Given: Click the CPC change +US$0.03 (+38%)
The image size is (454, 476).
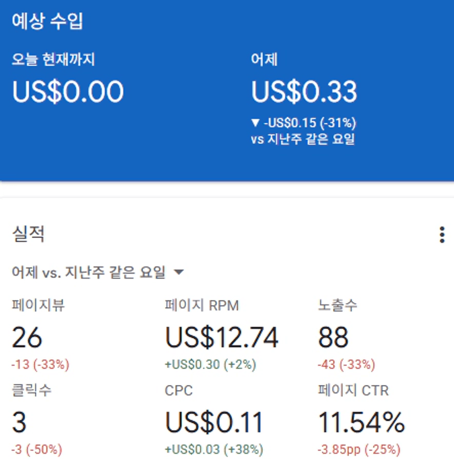Looking at the screenshot, I should [x=214, y=450].
